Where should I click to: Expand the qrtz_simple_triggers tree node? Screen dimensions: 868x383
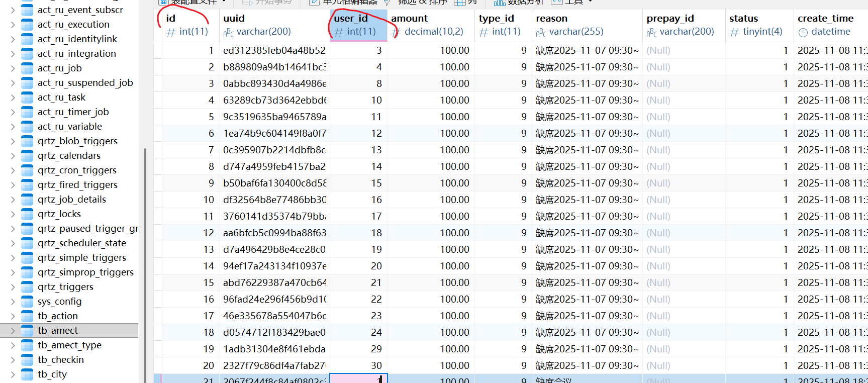click(x=13, y=258)
